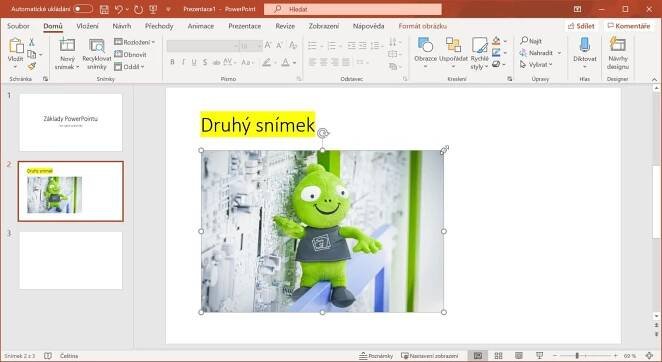Open the Vložit paste dropdown arrow
The height and width of the screenshot is (362, 662).
coord(16,67)
